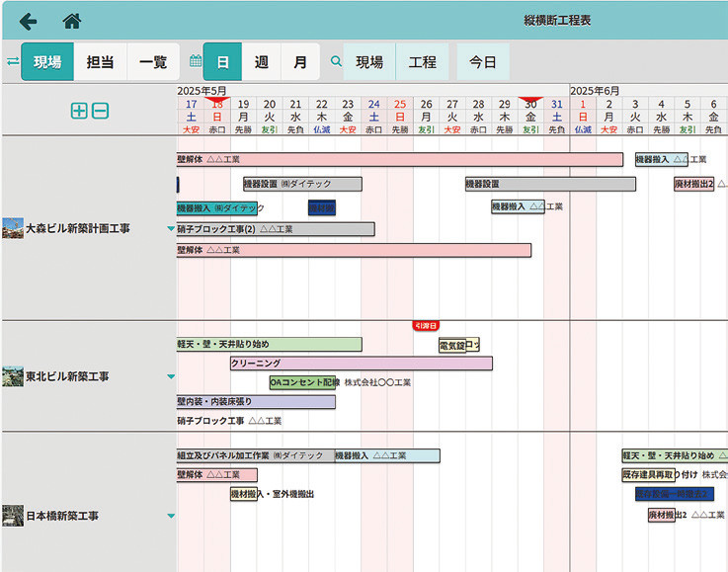The image size is (728, 572).
Task: Click 硝子ブロック工事 △△工業 text in 東北ビル
Action: 229,421
